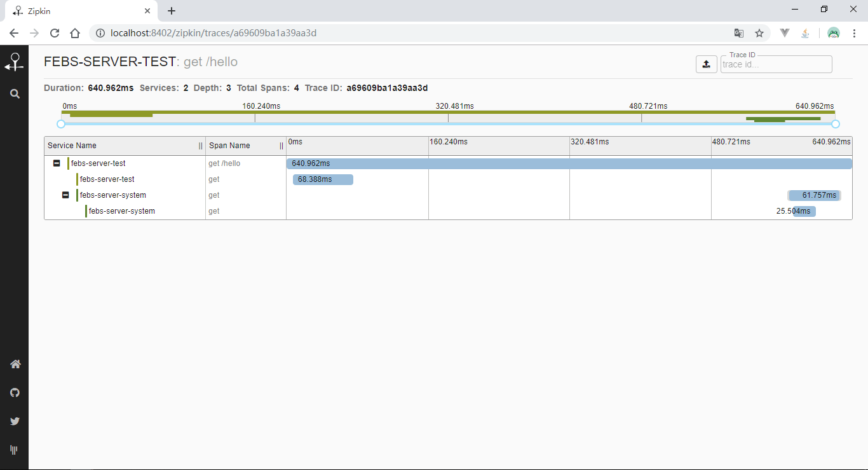
Task: Click the FEBS-SERVER-TEST page title
Action: [x=109, y=62]
